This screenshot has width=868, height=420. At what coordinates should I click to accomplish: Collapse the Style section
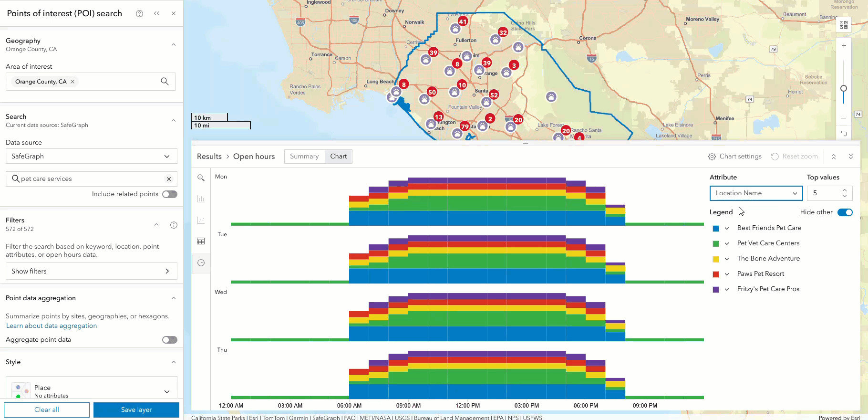174,362
